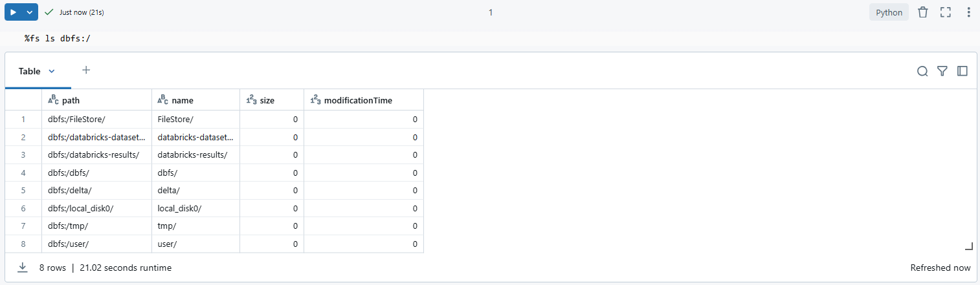980x285 pixels.
Task: Open the cell's kebab options menu
Action: 968,12
